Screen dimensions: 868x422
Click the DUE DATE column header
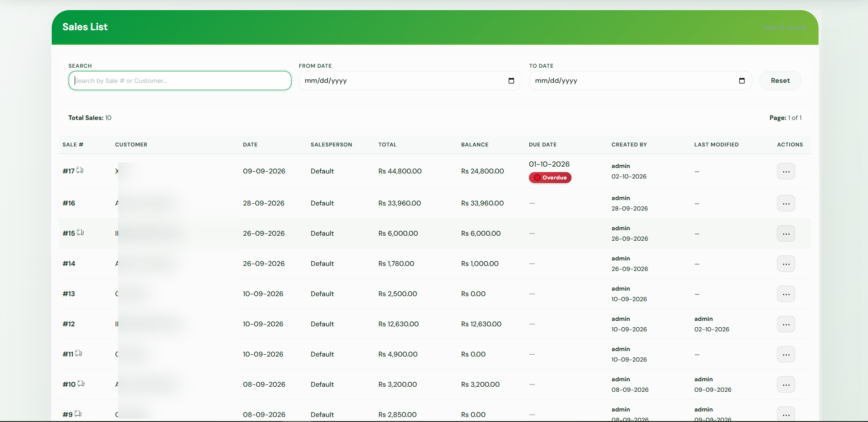point(543,145)
